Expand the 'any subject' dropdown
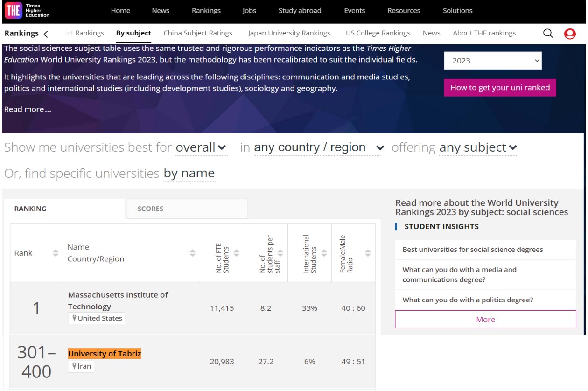 (478, 147)
